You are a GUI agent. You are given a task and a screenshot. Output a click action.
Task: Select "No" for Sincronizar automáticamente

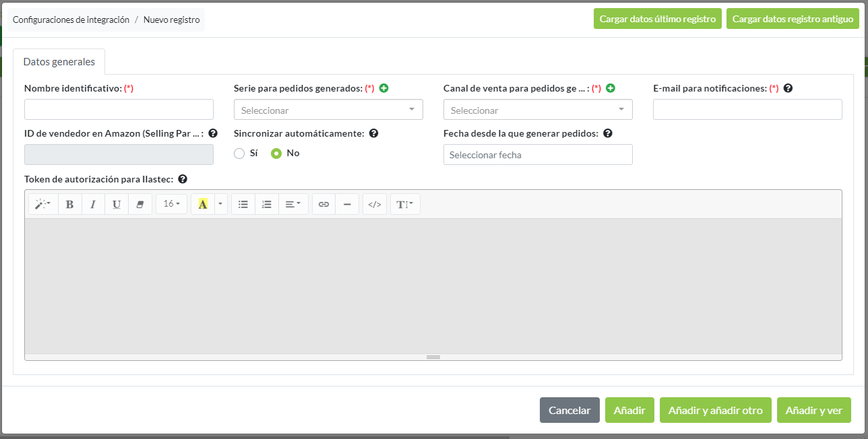pos(276,154)
